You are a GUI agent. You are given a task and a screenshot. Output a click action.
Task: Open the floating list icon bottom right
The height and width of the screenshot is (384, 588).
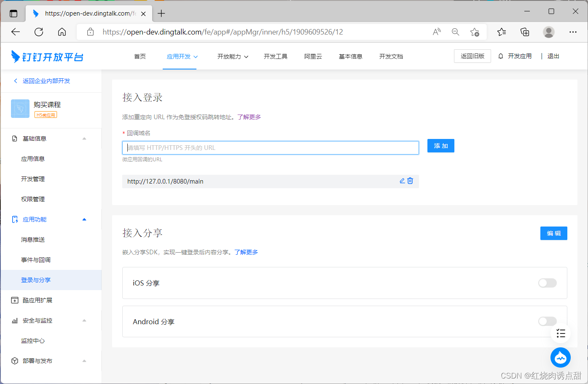point(561,333)
